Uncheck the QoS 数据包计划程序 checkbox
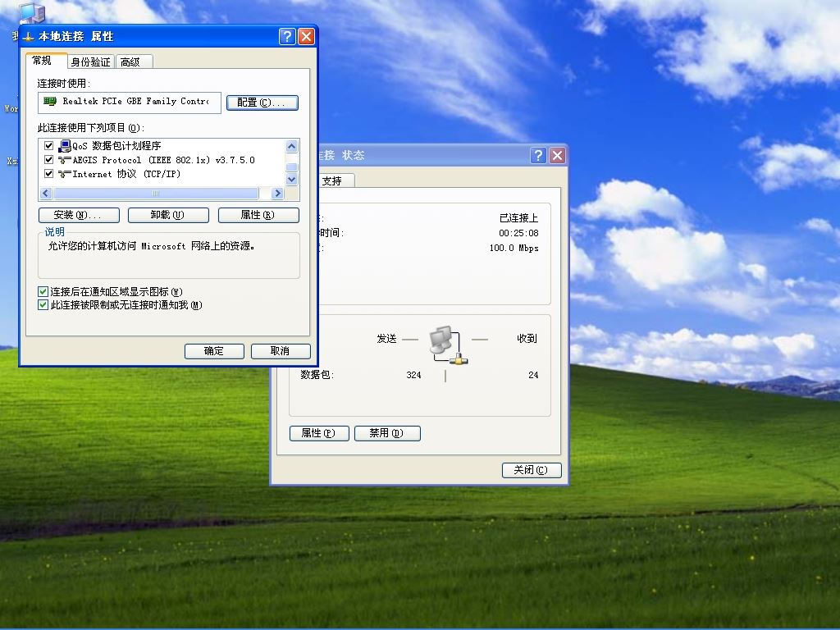The height and width of the screenshot is (630, 840). (x=48, y=146)
